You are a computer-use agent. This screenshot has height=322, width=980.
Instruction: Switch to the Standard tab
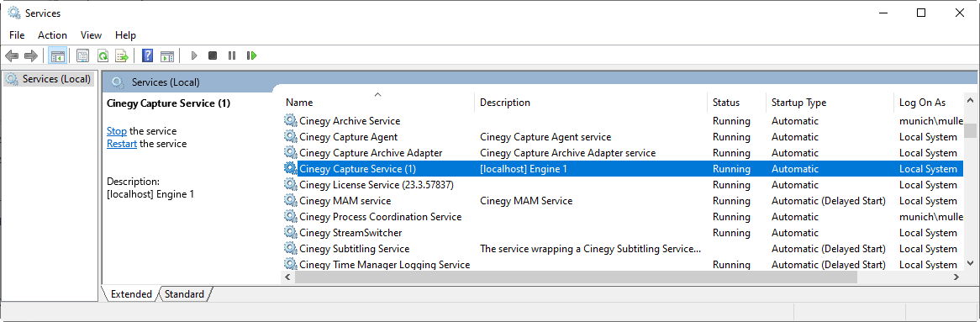(184, 294)
